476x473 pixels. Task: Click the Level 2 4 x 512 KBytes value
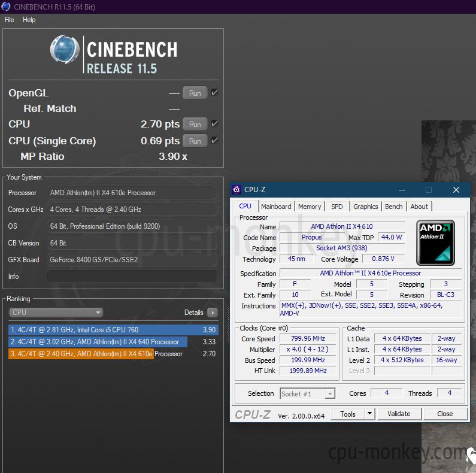pos(402,360)
